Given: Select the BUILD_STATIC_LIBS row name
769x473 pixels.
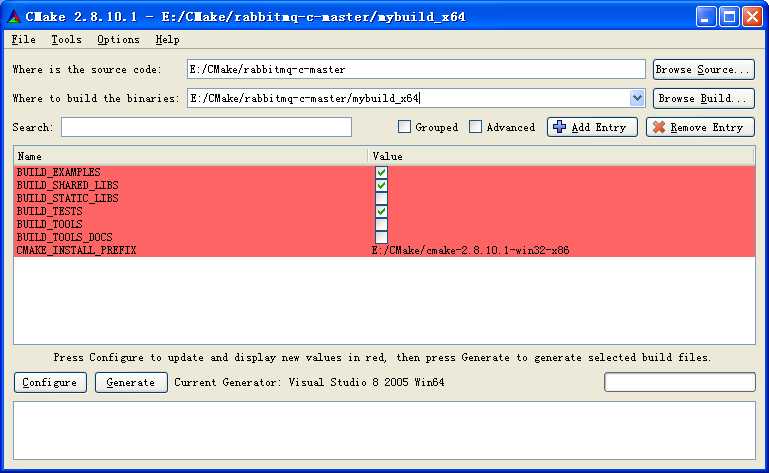Looking at the screenshot, I should (67, 198).
